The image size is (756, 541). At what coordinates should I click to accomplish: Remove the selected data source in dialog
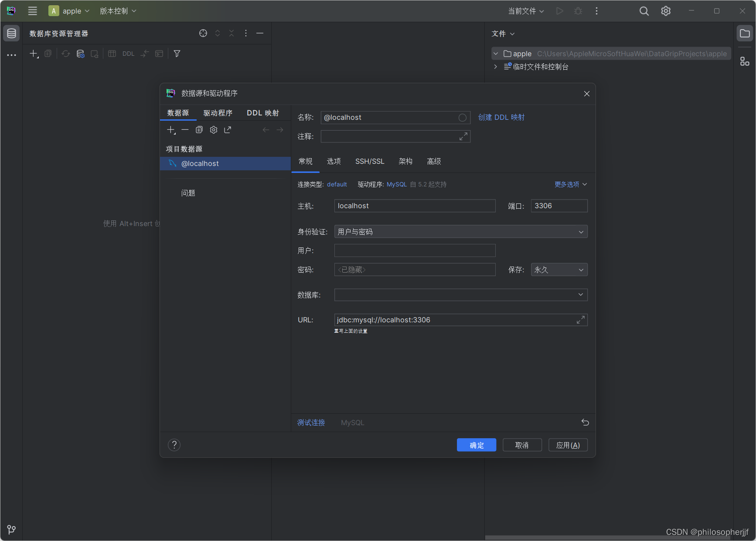click(185, 130)
